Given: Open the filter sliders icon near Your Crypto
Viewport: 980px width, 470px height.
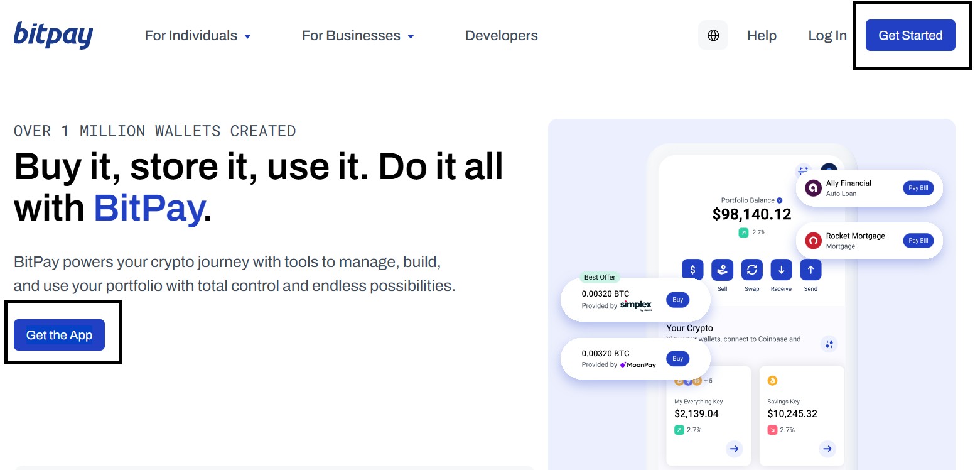Looking at the screenshot, I should click(x=829, y=344).
